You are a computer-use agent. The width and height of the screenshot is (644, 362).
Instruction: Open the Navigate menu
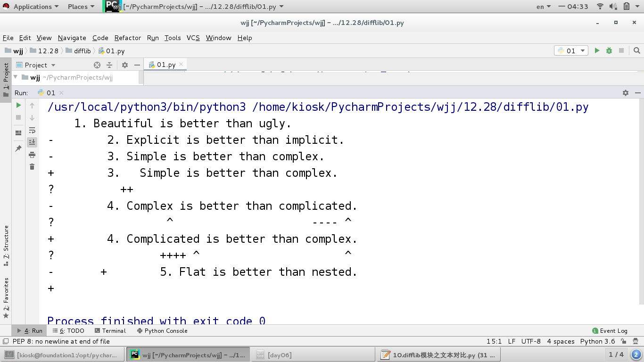[72, 38]
